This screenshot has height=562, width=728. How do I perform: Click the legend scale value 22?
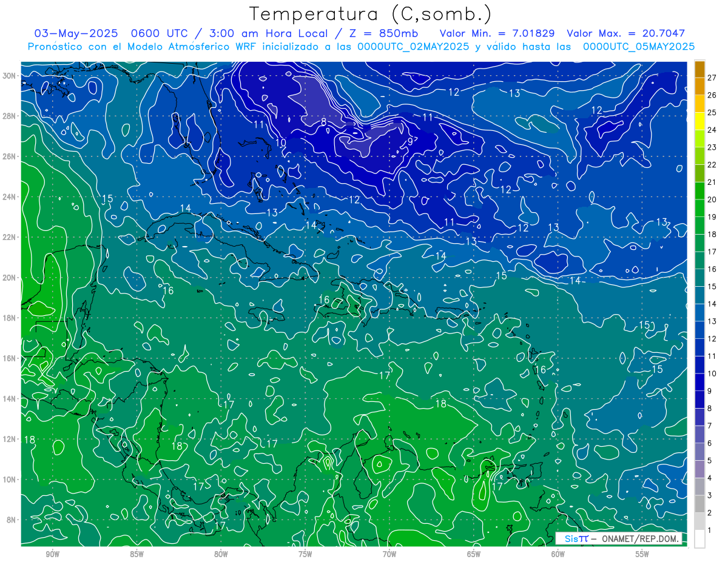pos(712,165)
